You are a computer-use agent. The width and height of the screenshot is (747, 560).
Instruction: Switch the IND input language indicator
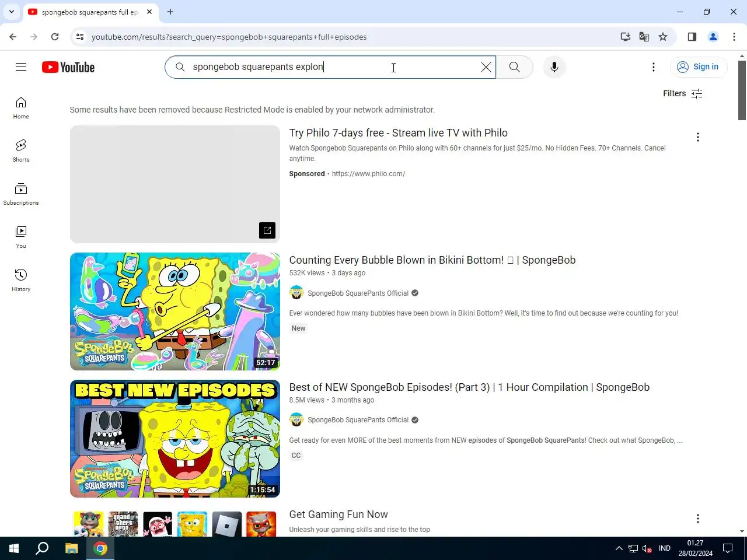point(664,548)
